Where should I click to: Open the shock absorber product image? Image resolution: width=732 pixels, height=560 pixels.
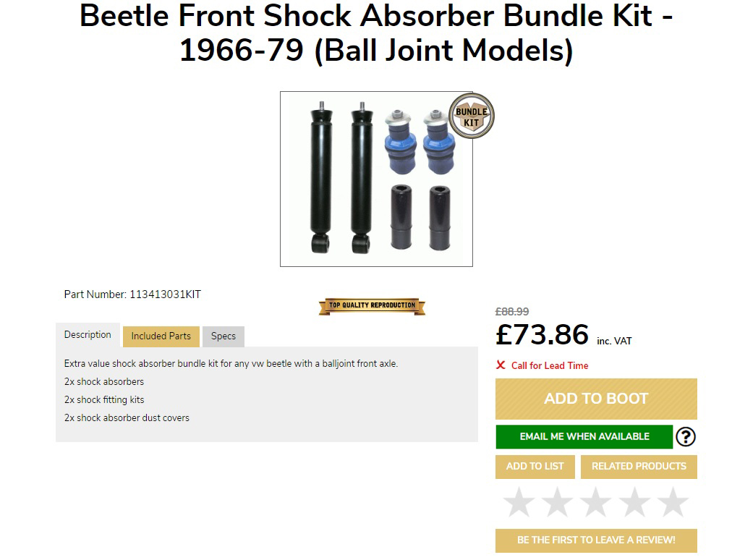click(x=376, y=179)
